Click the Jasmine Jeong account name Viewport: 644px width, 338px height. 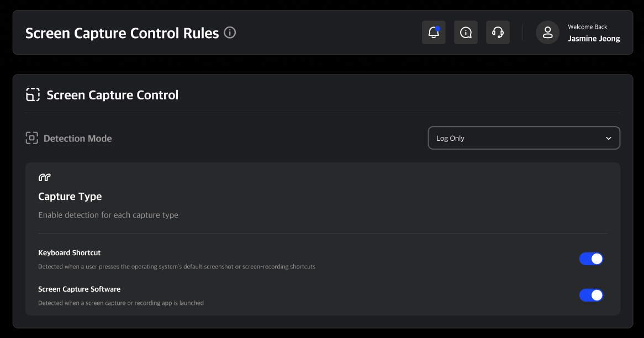point(593,38)
